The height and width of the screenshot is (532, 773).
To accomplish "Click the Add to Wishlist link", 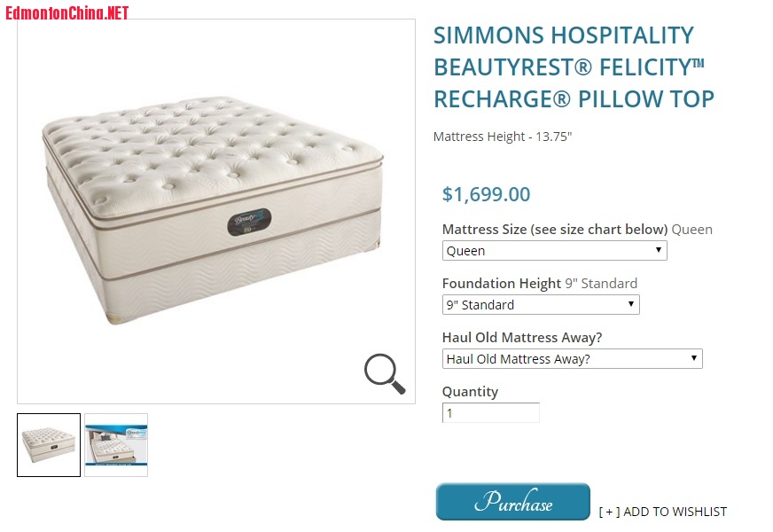I will coord(662,512).
